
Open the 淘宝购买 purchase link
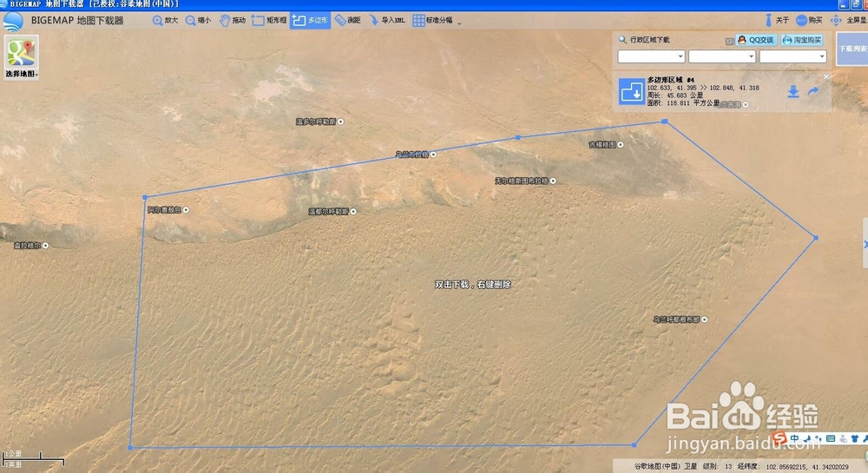802,41
